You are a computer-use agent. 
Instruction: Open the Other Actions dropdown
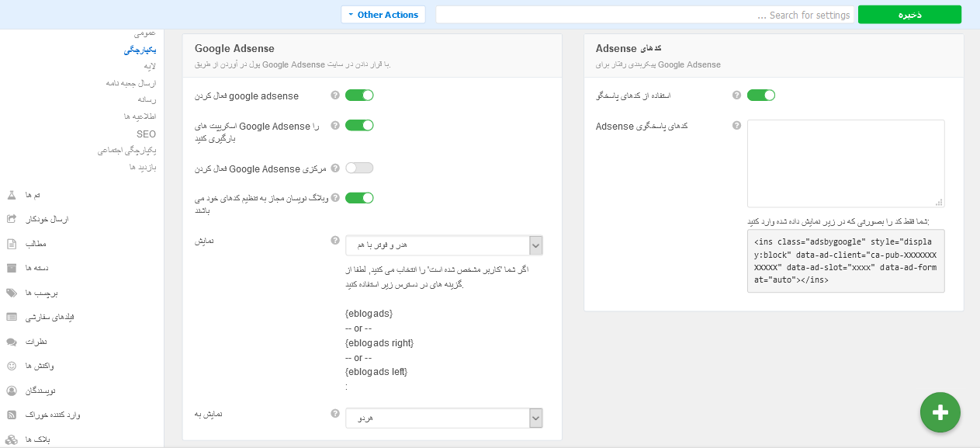pyautogui.click(x=383, y=15)
